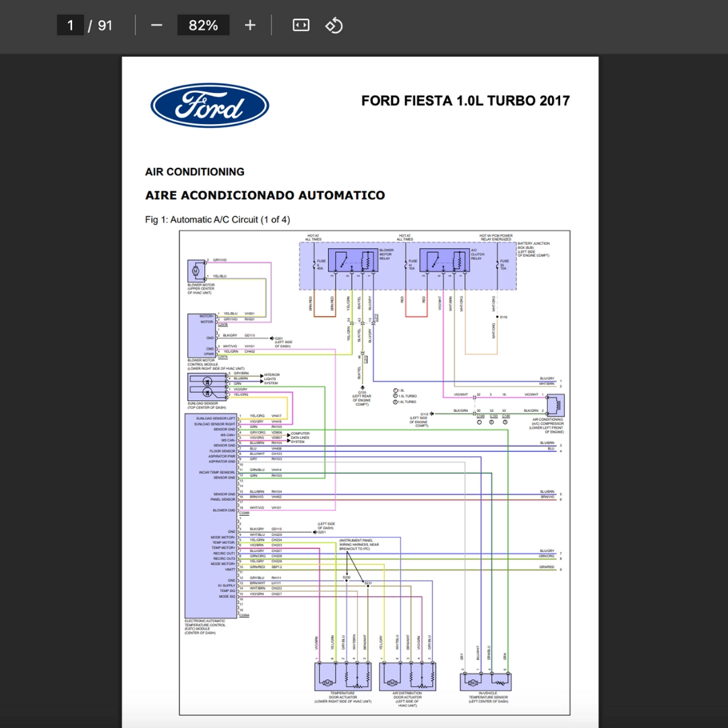Click the EATC module block

click(x=211, y=516)
